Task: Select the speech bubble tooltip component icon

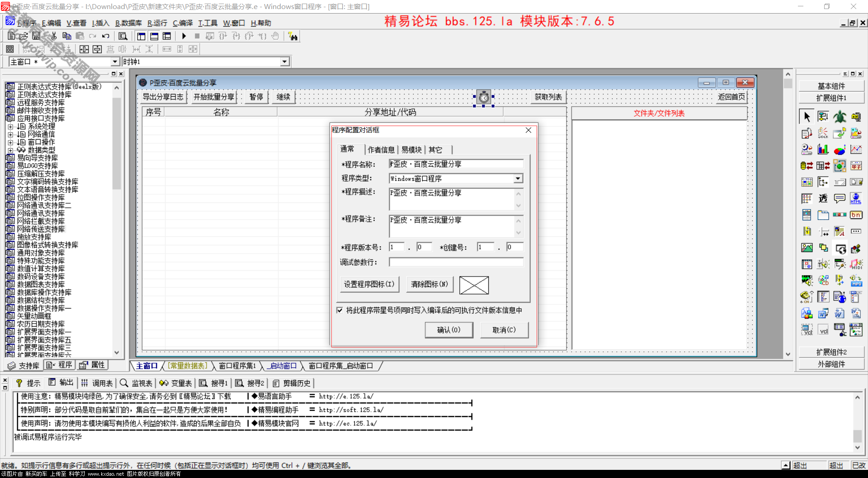Action: [x=840, y=198]
